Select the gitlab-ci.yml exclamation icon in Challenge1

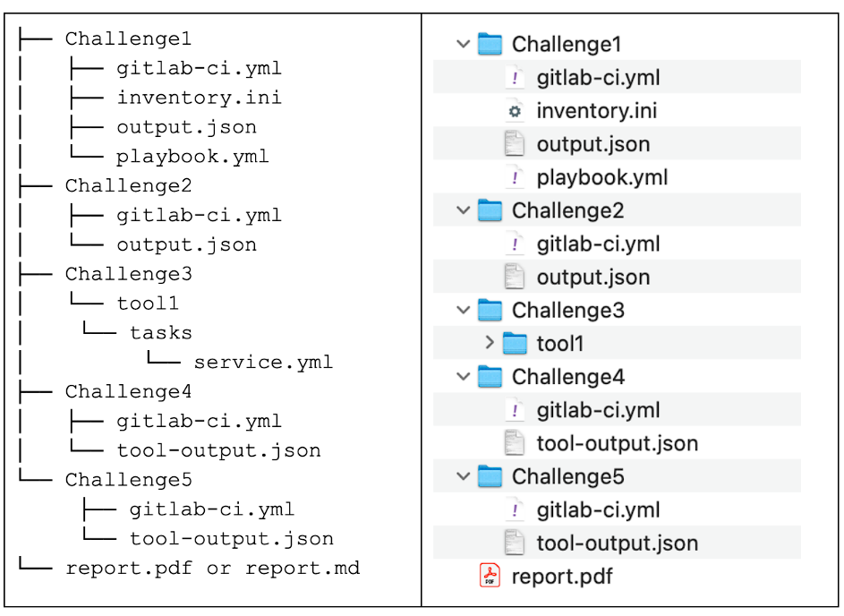pyautogui.click(x=516, y=78)
